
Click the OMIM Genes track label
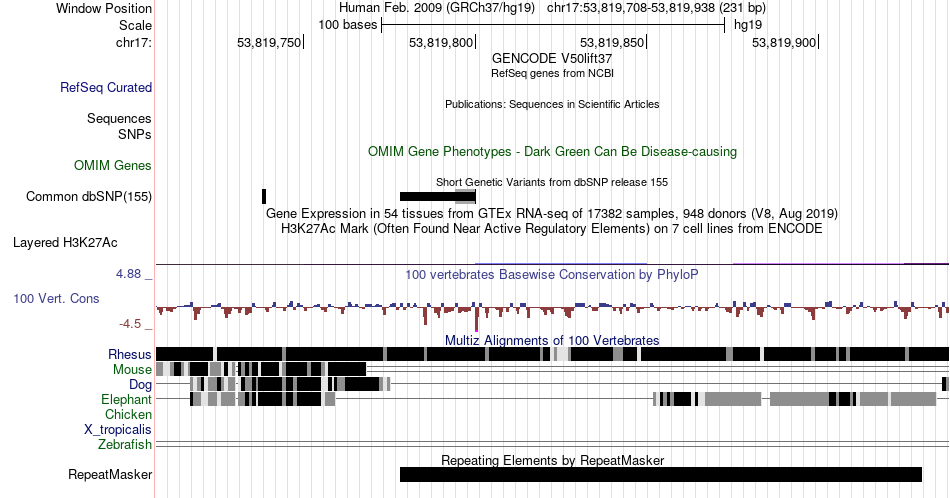coord(113,165)
